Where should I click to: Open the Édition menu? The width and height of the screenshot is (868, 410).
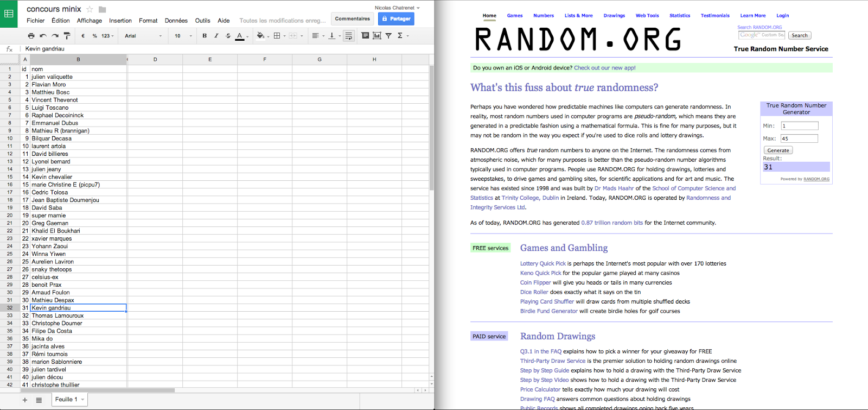tap(61, 21)
